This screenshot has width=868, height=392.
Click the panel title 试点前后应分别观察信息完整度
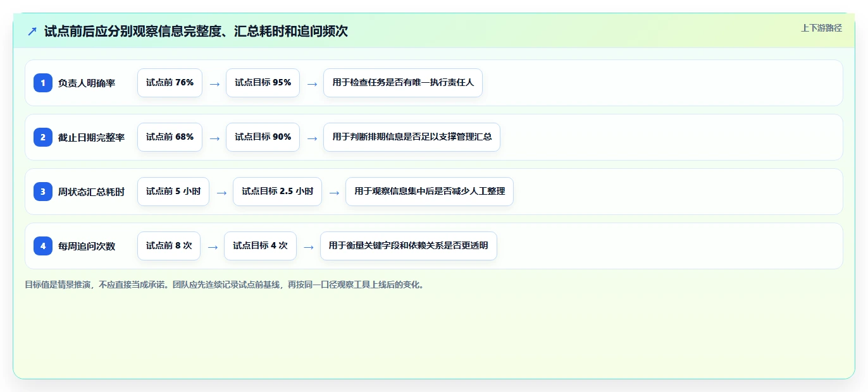tap(196, 32)
